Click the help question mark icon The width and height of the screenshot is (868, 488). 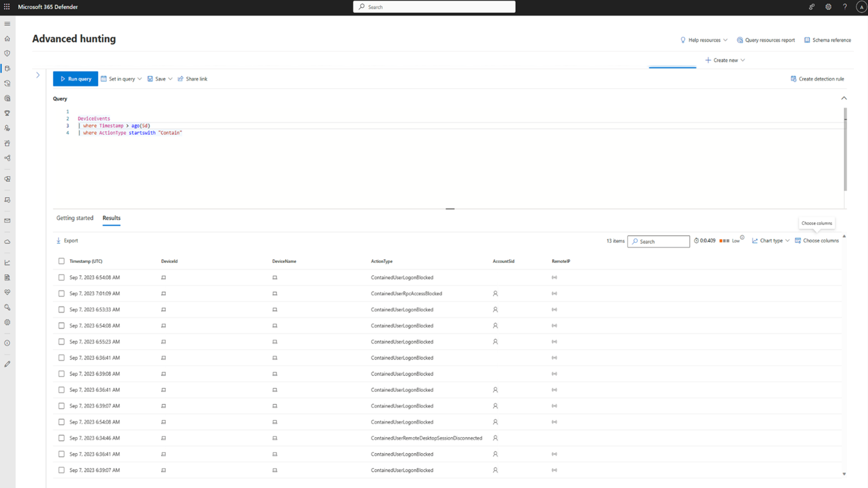point(845,7)
